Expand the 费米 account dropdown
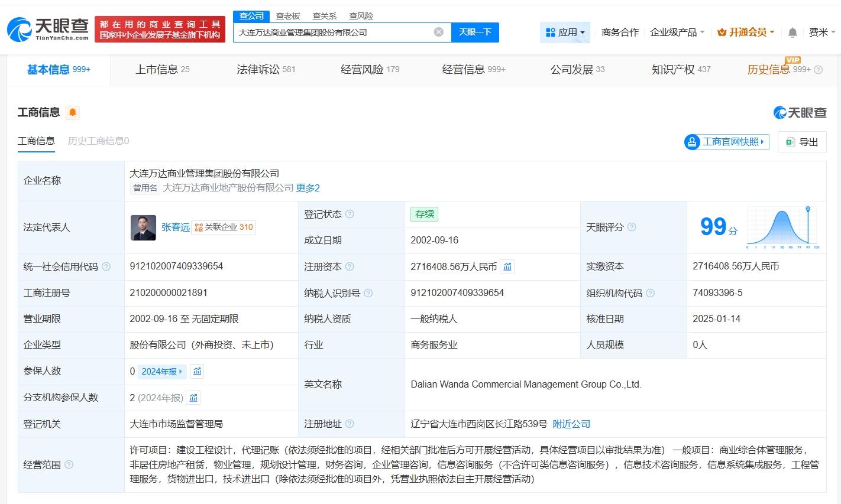841x504 pixels. [x=820, y=32]
